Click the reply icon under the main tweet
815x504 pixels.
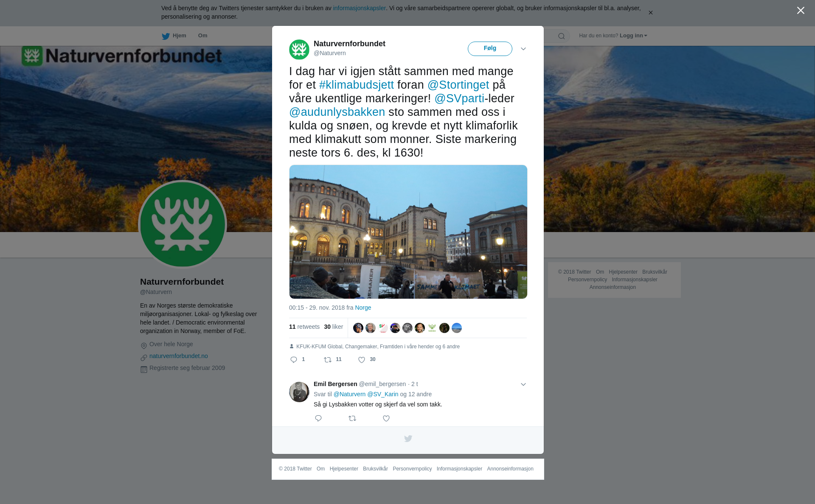294,360
